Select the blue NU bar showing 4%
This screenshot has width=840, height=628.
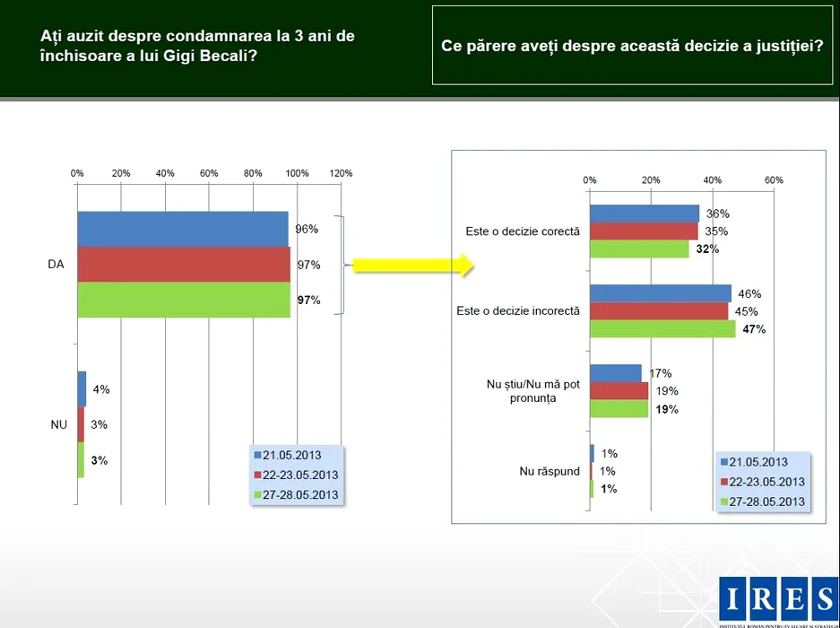(82, 388)
